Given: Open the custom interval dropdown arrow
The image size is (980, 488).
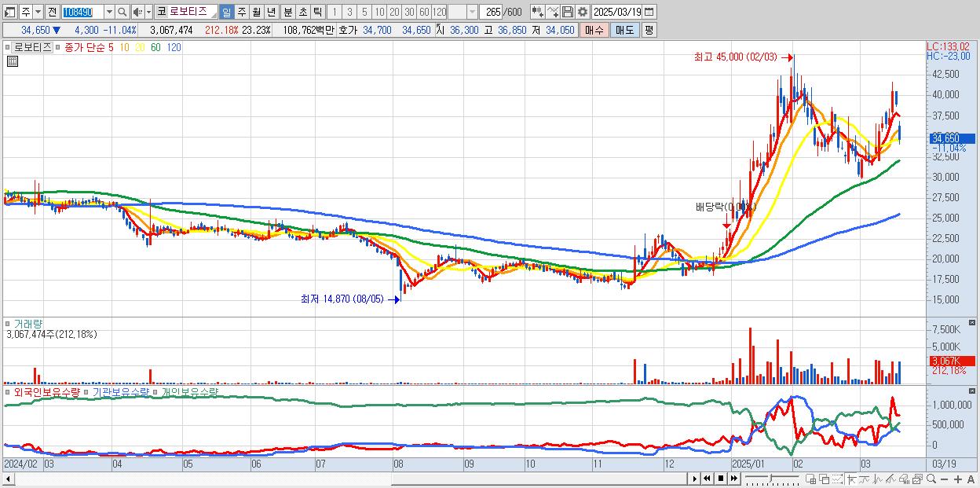Looking at the screenshot, I should click(472, 13).
